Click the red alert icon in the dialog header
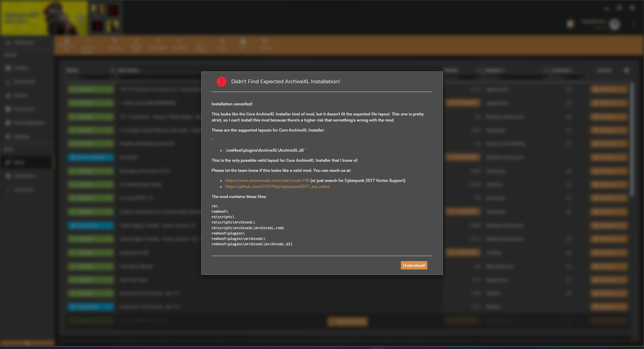 [221, 82]
